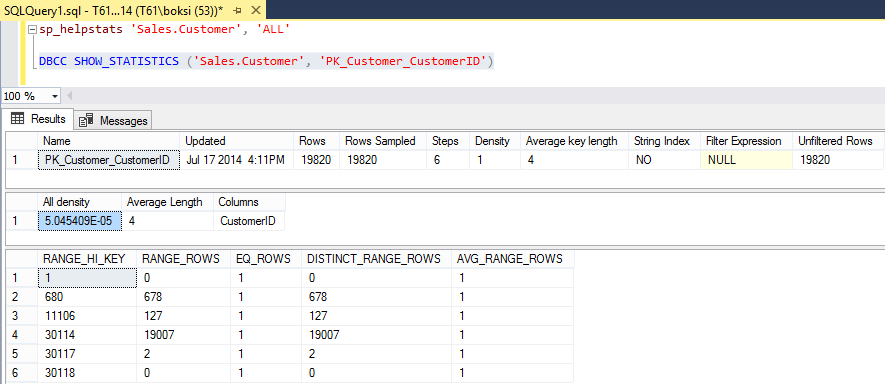Pin the SQLQuery1.sql tab
The height and width of the screenshot is (384, 885).
pos(237,10)
